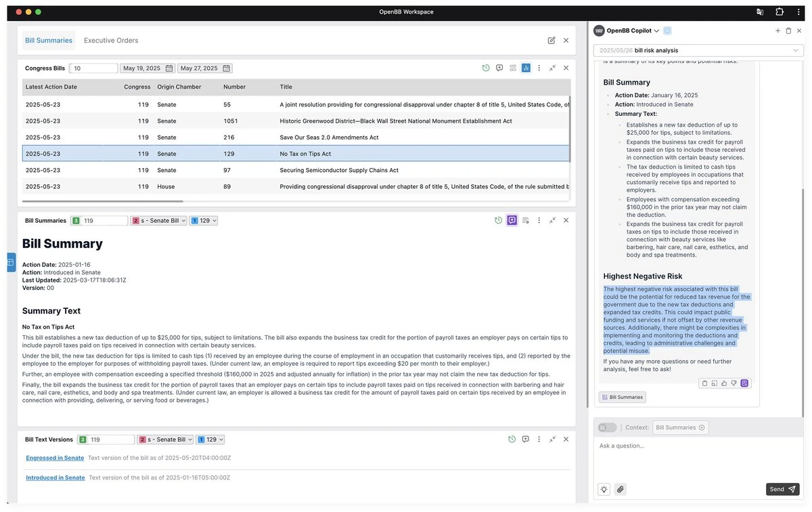812x512 pixels.
Task: Refresh the Bill Text Versions widget
Action: [x=512, y=440]
